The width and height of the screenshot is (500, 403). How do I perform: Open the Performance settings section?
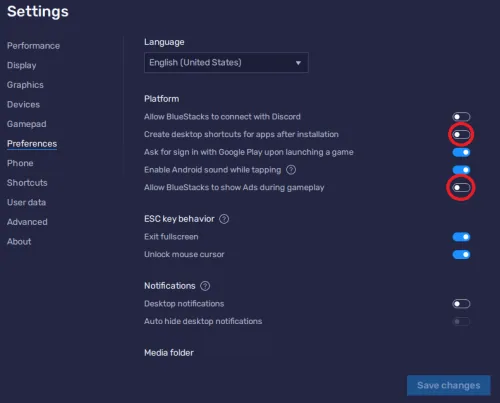[x=33, y=46]
